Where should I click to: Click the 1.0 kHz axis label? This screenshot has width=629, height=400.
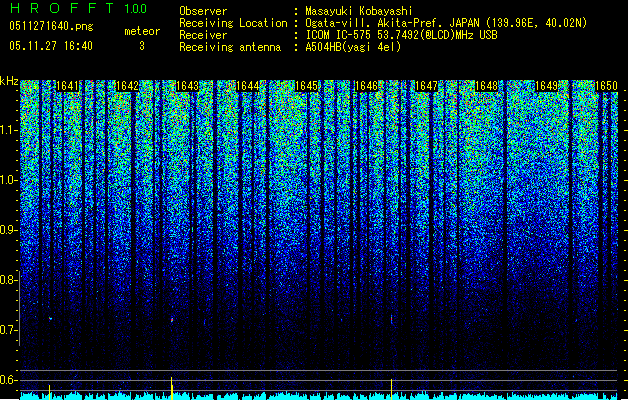click(9, 180)
